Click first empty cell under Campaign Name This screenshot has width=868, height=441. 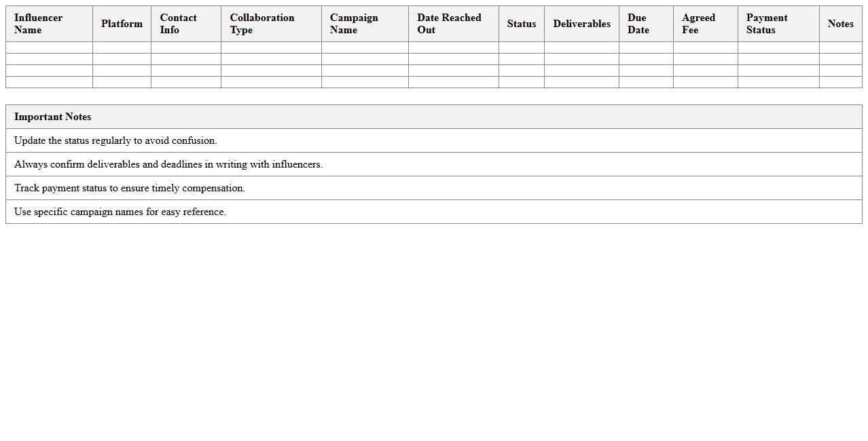point(364,47)
